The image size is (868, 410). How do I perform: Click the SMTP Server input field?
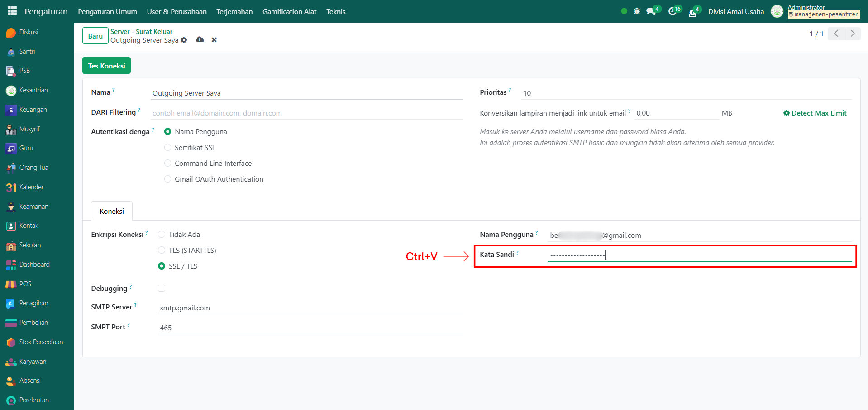tap(310, 308)
